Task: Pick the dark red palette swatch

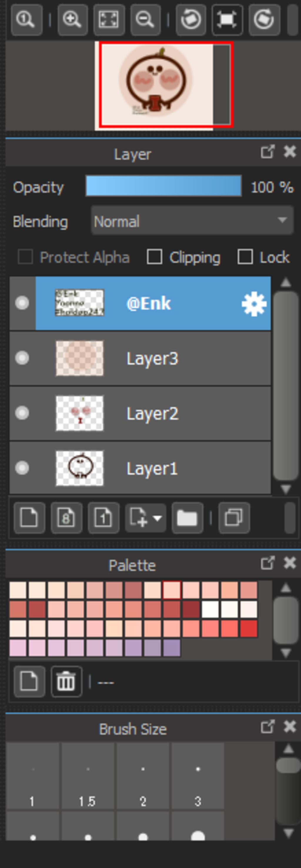Action: [191, 609]
